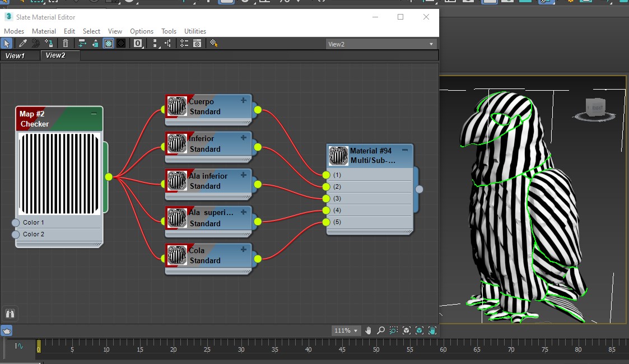Collapse the Map #2 Checker node

(x=94, y=114)
